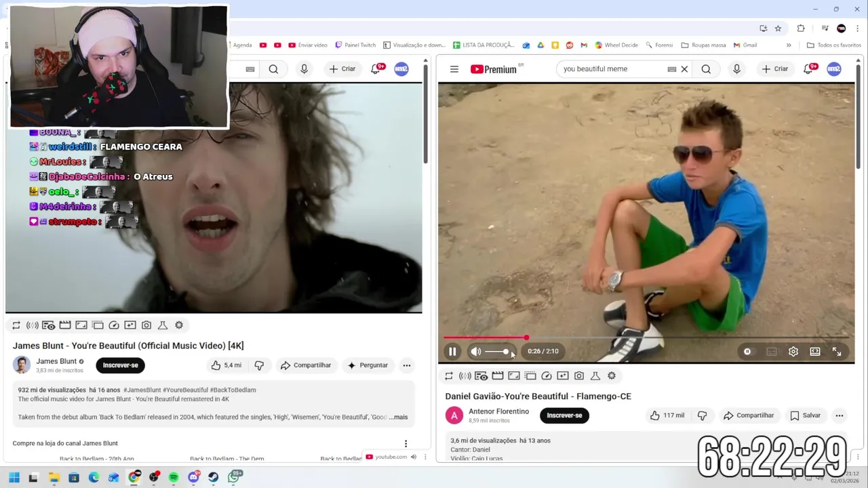The height and width of the screenshot is (488, 868).
Task: Toggle loop icon under James Blunt video
Action: pos(16,325)
